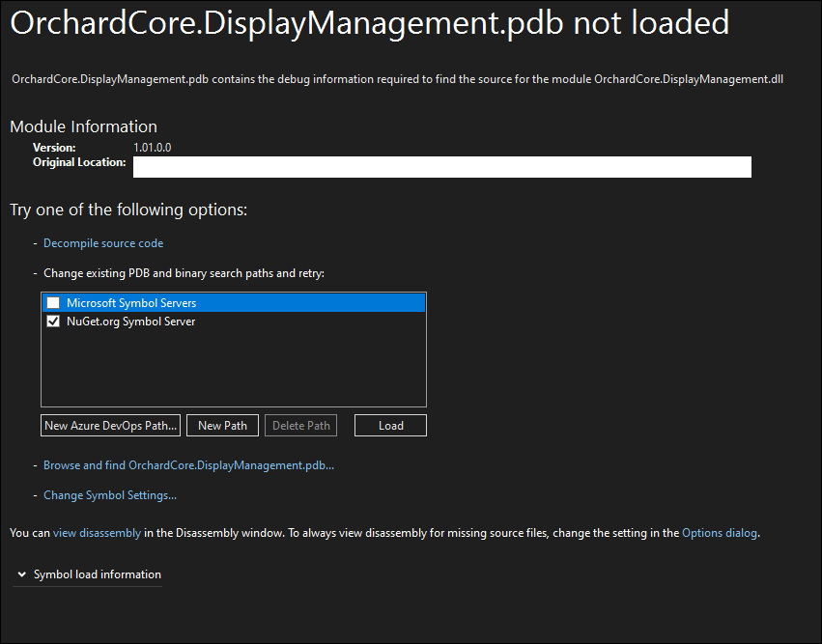Screen dimensions: 822x644
Task: Toggle the NuGet.org Symbol Server entry on again
Action: click(53, 321)
